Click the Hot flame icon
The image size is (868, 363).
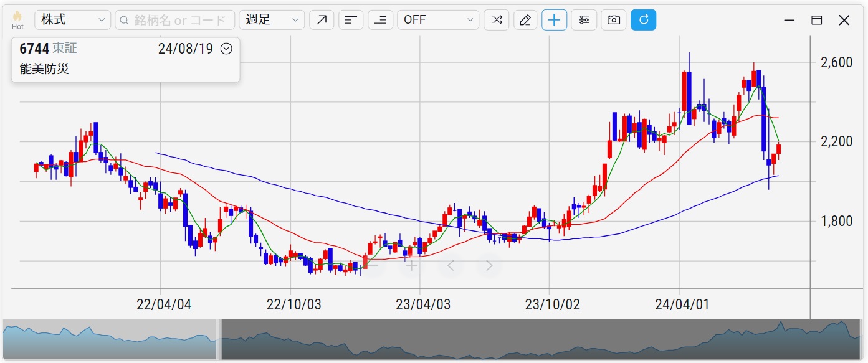[x=17, y=20]
